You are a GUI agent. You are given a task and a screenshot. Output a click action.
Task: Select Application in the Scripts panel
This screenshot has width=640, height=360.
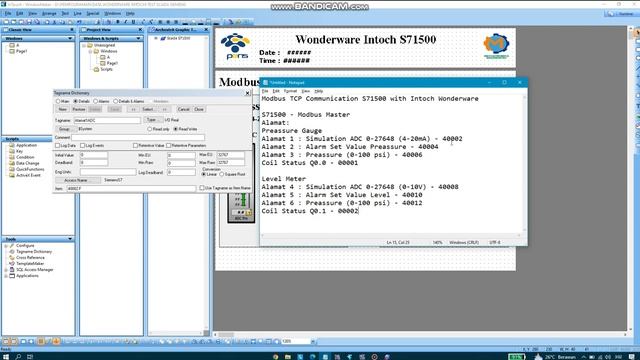tap(26, 145)
